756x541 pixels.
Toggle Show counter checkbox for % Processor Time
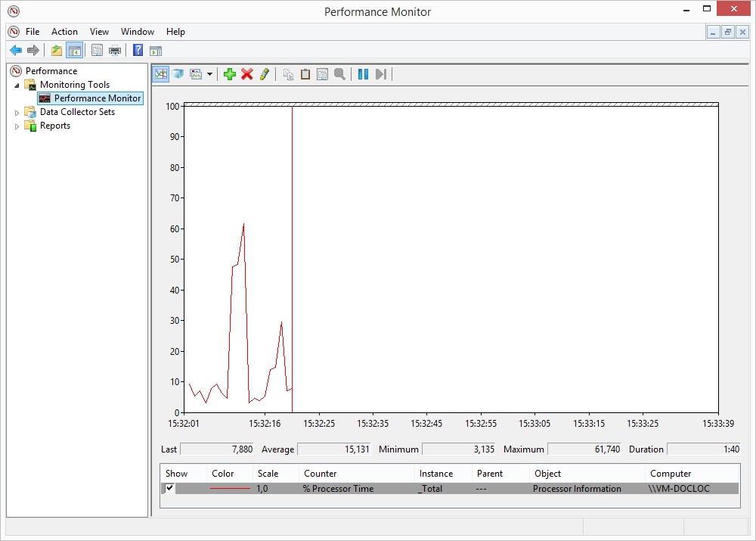click(x=169, y=488)
